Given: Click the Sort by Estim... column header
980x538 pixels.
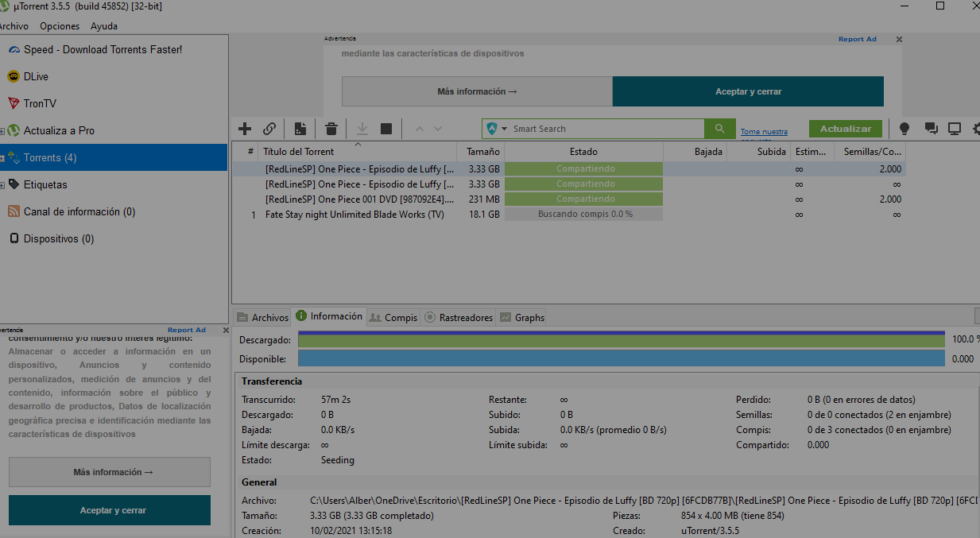Looking at the screenshot, I should (x=812, y=151).
